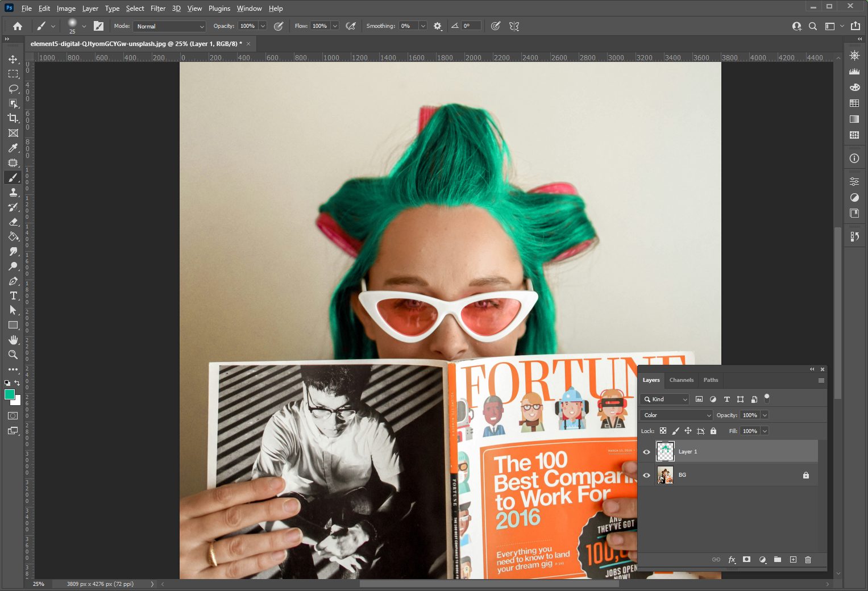Select the Move tool

click(x=13, y=59)
